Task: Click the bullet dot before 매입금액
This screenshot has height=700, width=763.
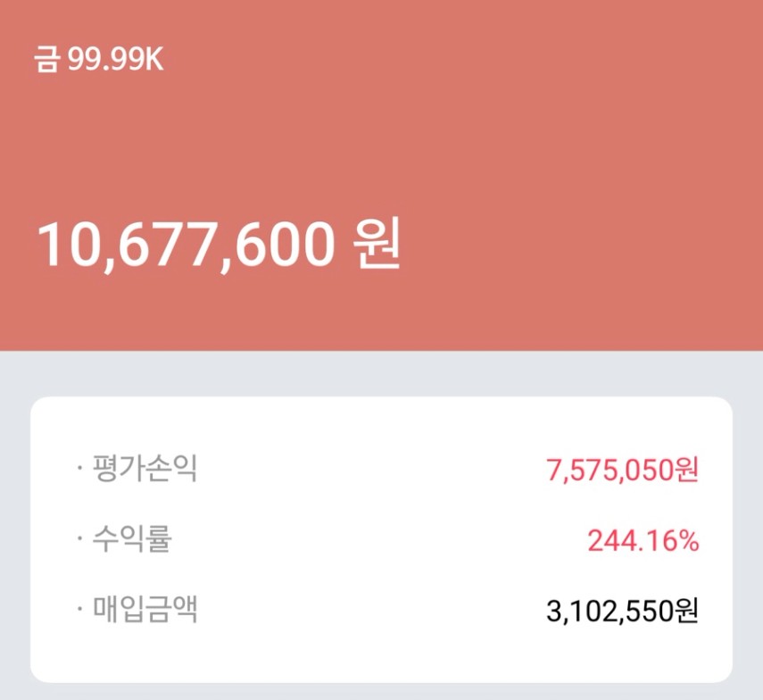Action: [79, 611]
